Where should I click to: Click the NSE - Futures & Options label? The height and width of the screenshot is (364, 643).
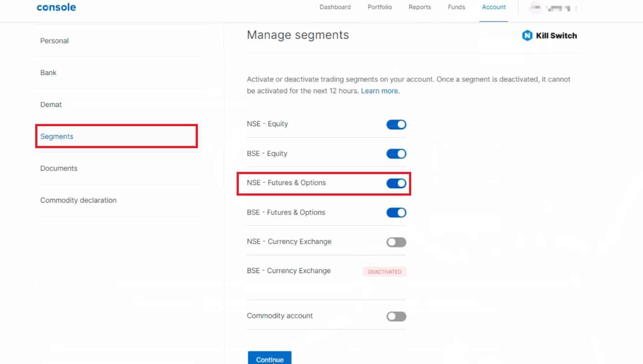[x=286, y=183]
